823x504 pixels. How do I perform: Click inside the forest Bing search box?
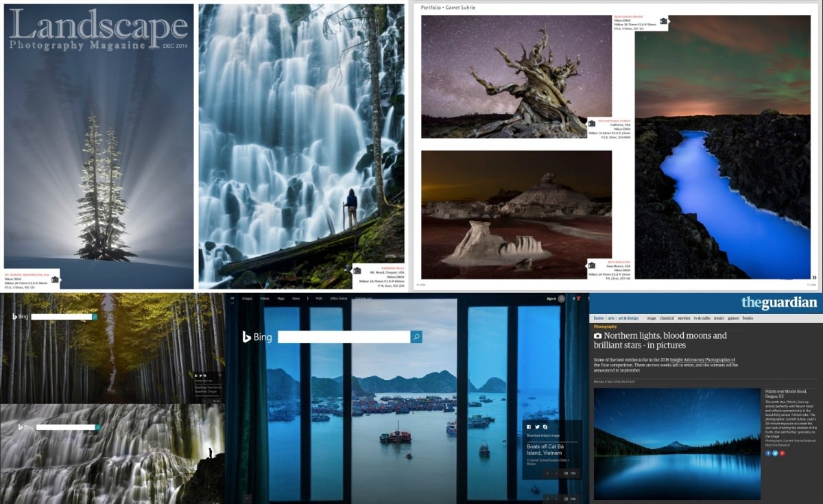(x=61, y=317)
